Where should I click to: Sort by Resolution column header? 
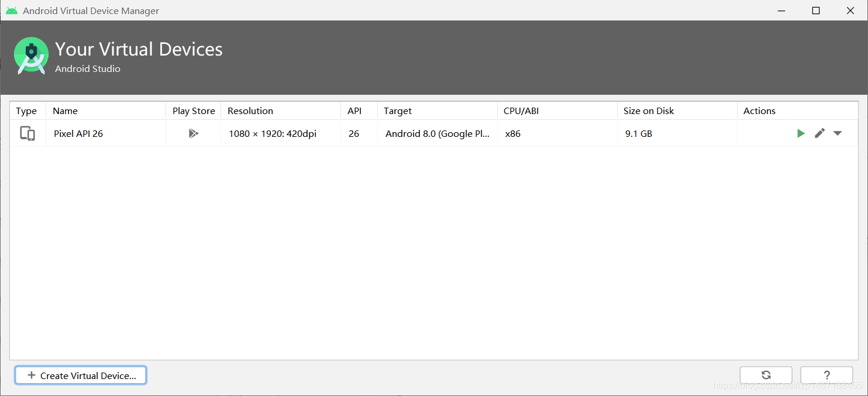(281, 111)
